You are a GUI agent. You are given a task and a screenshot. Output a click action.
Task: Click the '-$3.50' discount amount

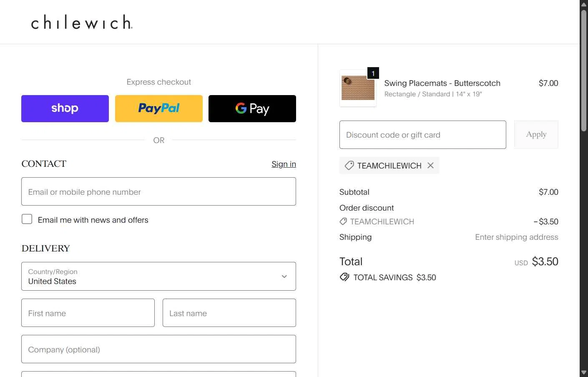point(546,221)
